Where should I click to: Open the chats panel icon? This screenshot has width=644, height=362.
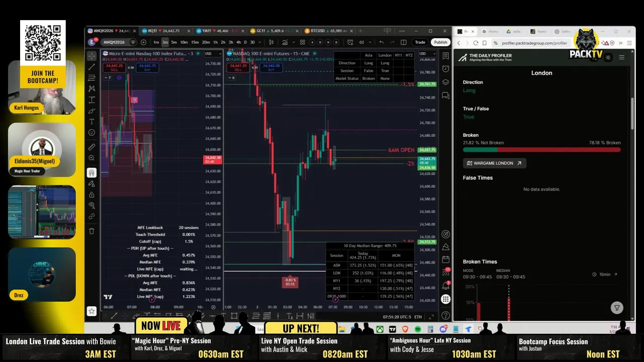click(446, 96)
